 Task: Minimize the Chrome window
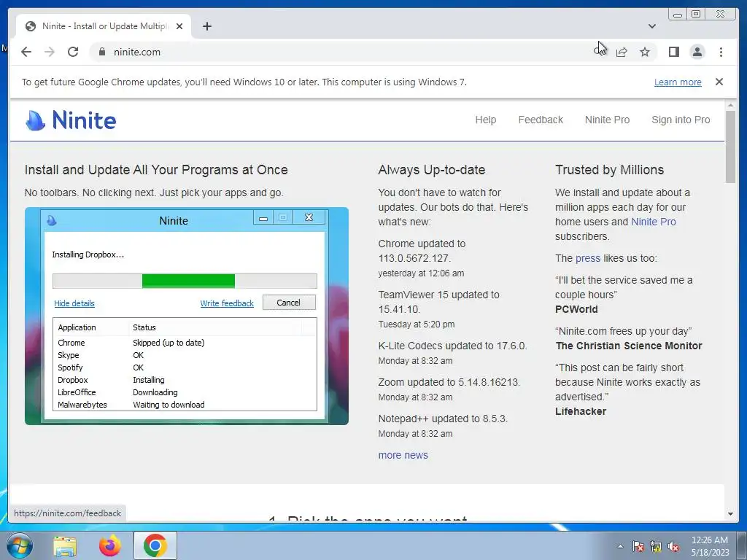678,15
